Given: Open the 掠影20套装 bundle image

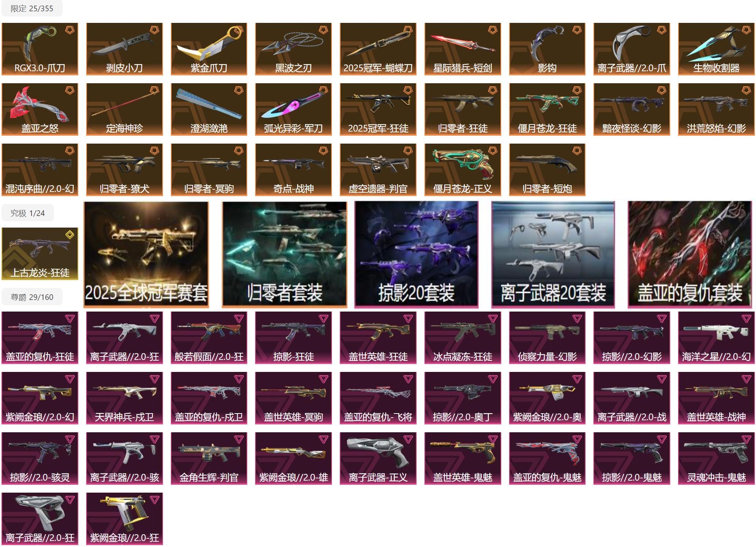Looking at the screenshot, I should [x=416, y=255].
